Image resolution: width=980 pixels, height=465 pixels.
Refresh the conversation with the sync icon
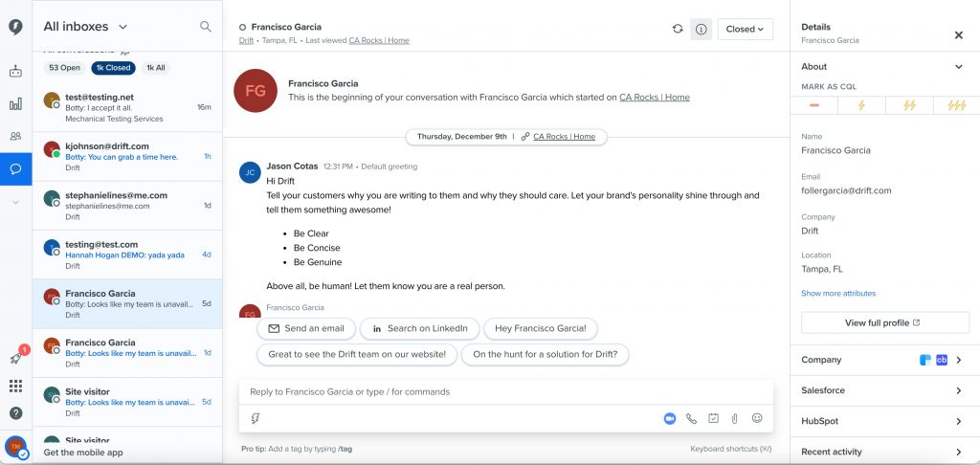(678, 29)
